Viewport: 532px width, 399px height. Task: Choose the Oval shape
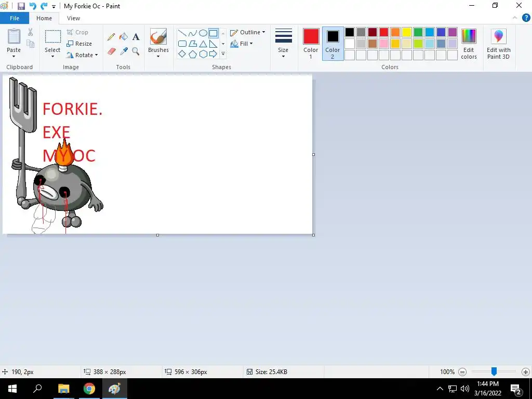click(x=203, y=33)
